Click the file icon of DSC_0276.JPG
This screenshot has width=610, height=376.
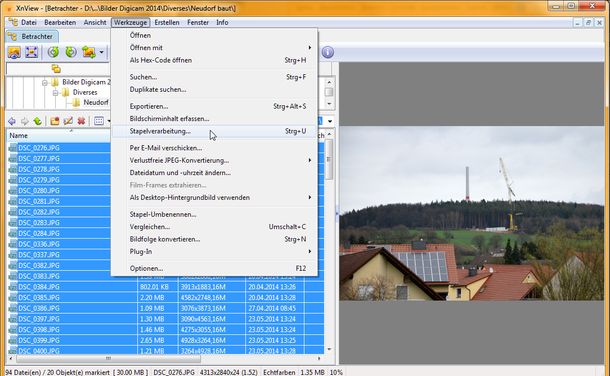(x=13, y=148)
